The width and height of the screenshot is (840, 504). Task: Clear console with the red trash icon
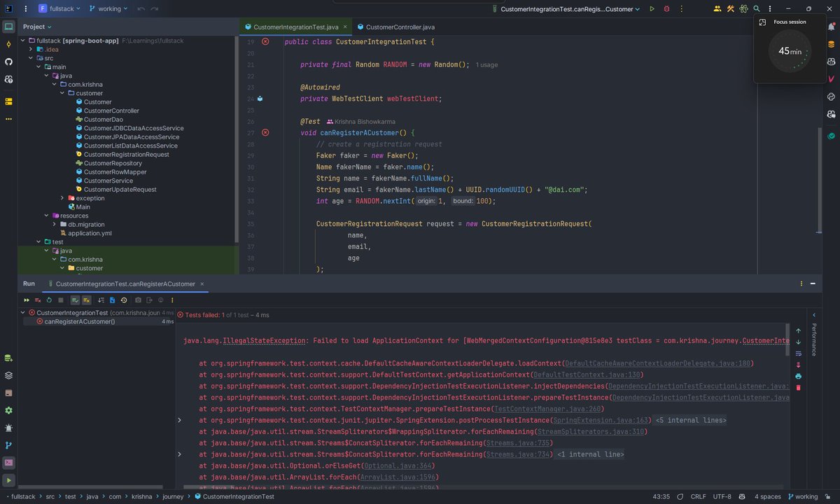pos(798,387)
